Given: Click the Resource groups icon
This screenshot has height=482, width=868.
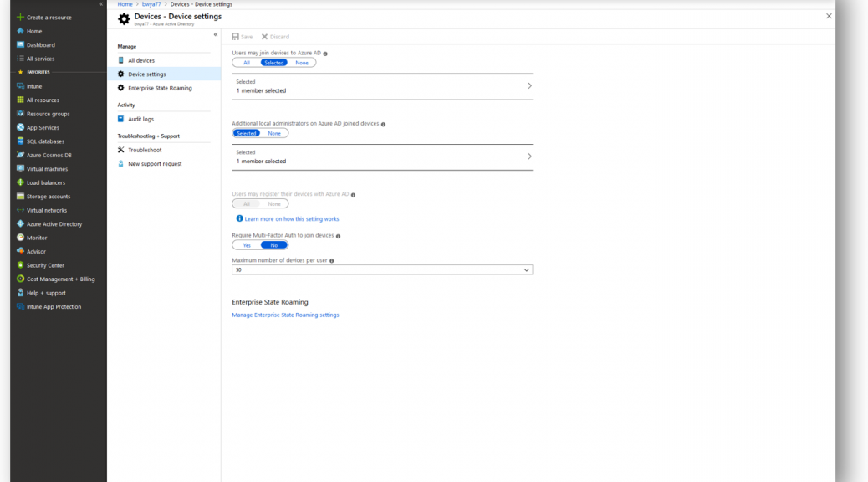Looking at the screenshot, I should (x=20, y=114).
